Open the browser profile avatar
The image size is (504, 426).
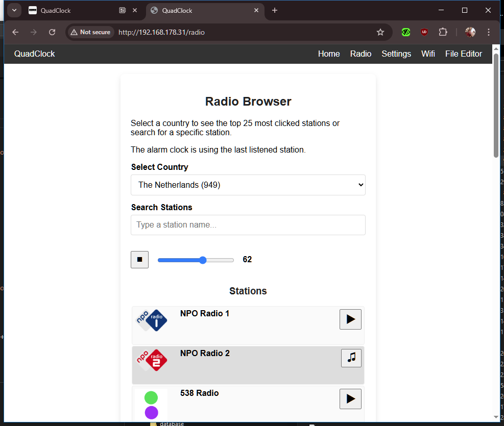(470, 32)
